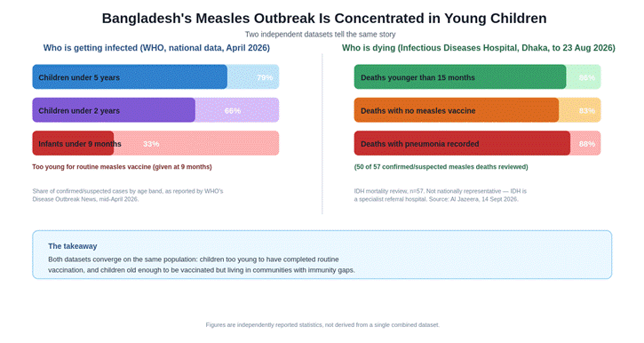Screen dimensions: 644x343
Task: Click 'The takeaway' box heading
Action: 73,246
